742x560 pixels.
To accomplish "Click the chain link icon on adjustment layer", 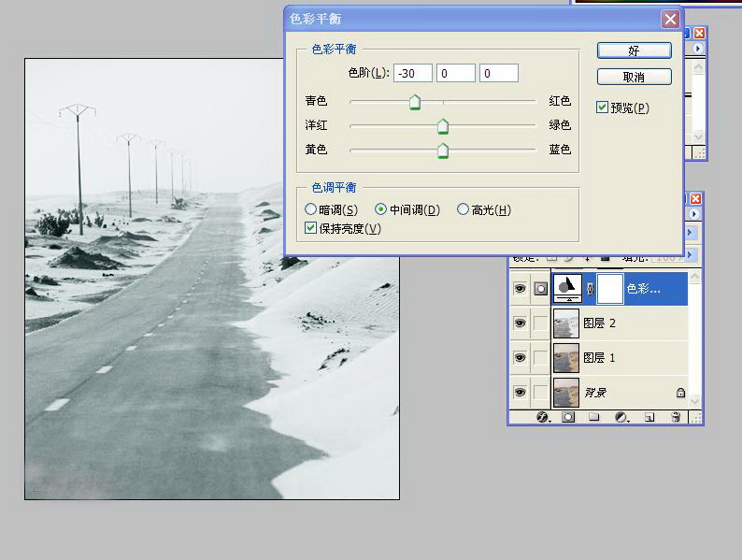I will pos(590,289).
